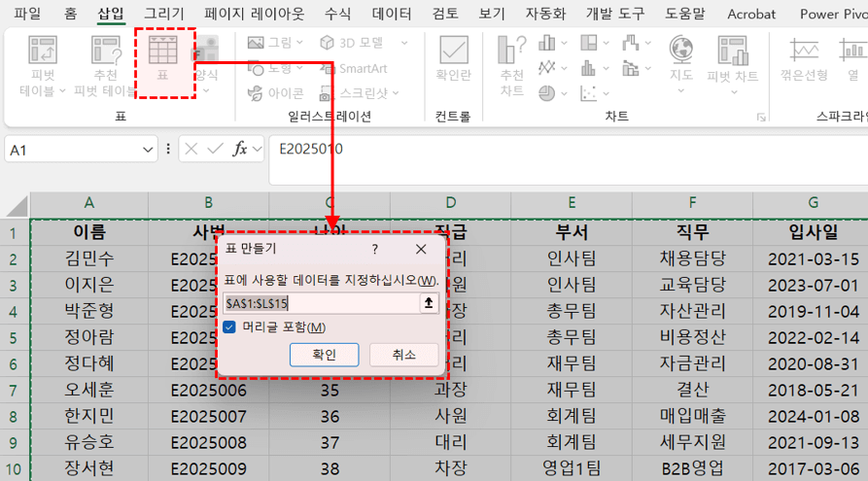Select cell E2025007

tap(208, 416)
